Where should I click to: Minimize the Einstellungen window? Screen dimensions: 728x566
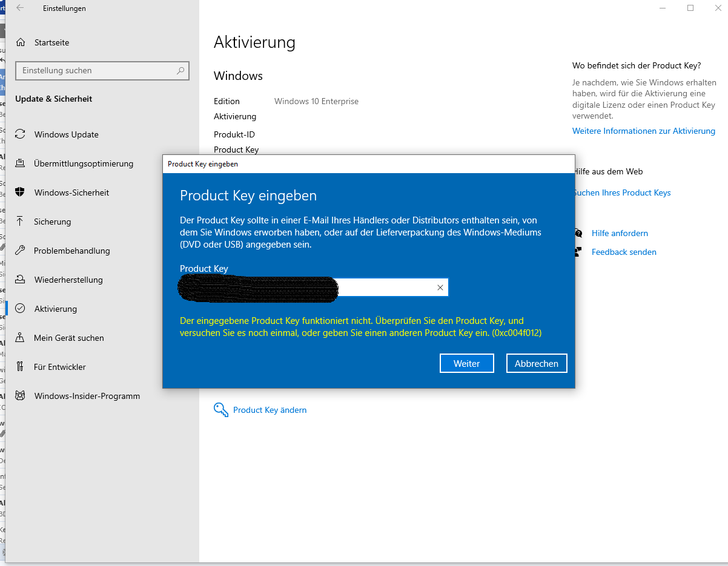663,8
